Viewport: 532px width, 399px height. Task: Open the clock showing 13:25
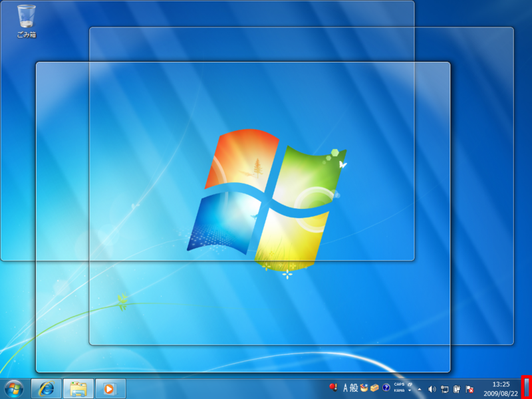[x=501, y=384]
